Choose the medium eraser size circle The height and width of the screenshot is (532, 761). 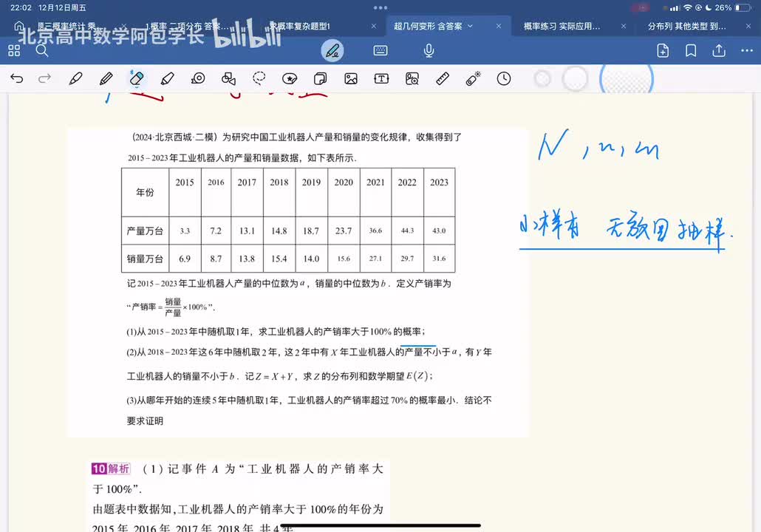[x=575, y=78]
